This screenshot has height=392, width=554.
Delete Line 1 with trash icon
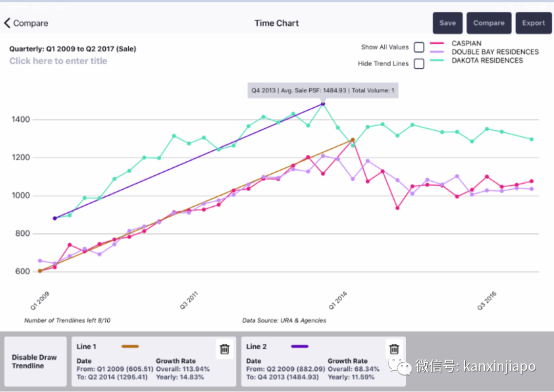point(224,349)
